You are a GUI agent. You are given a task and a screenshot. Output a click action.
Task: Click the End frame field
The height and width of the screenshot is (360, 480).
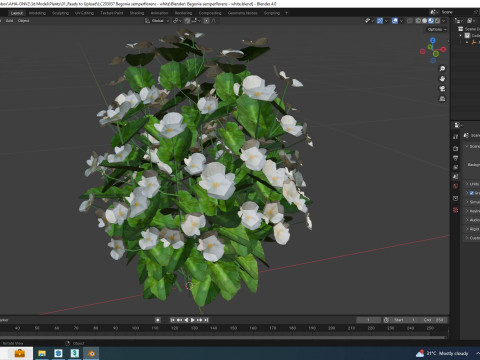(433, 320)
